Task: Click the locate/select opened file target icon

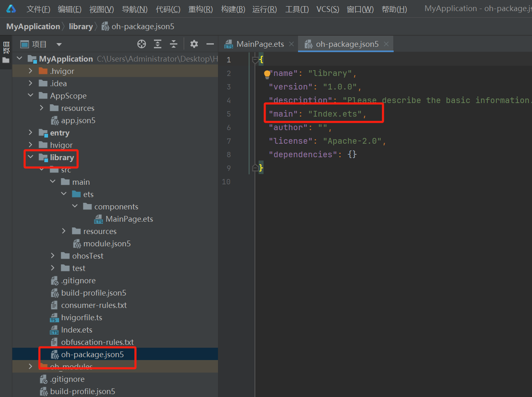Action: (x=142, y=44)
